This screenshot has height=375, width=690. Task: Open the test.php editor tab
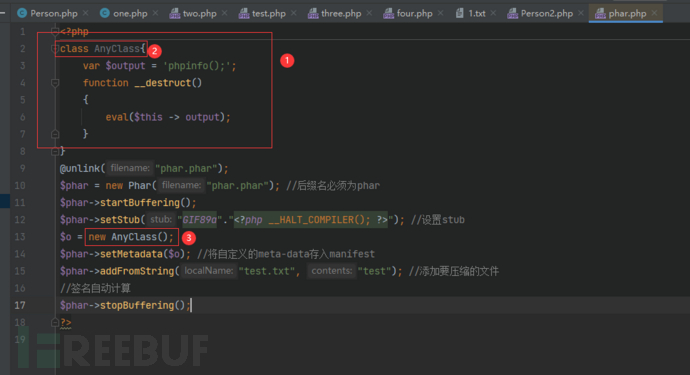268,13
